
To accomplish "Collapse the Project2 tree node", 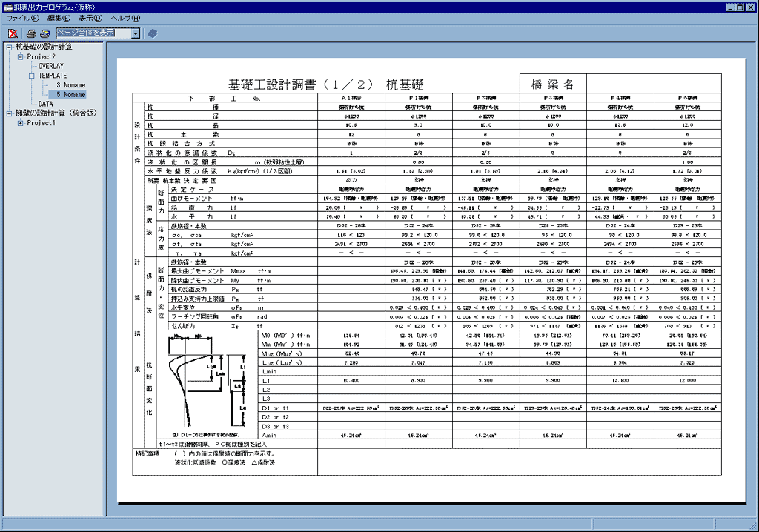I will click(x=20, y=56).
